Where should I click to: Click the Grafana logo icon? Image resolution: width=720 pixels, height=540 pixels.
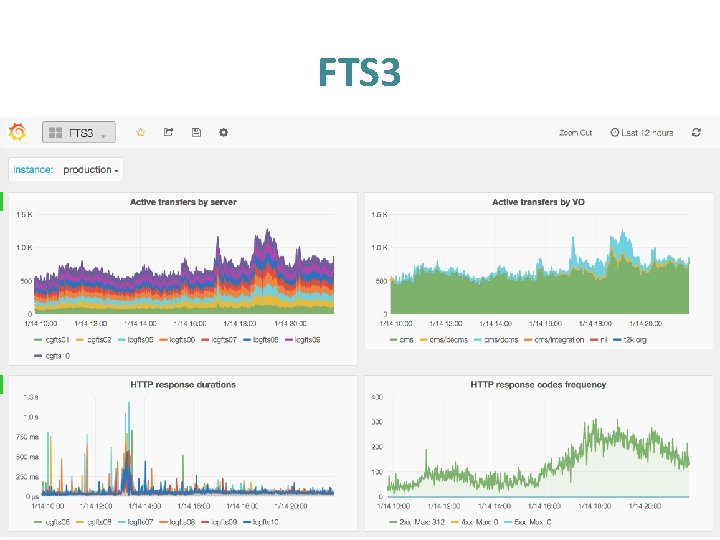click(17, 133)
